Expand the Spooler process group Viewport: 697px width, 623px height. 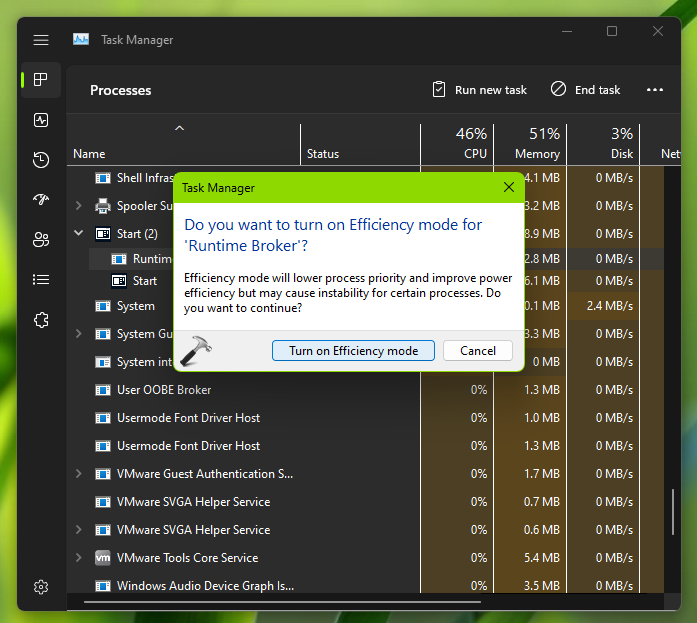click(79, 206)
